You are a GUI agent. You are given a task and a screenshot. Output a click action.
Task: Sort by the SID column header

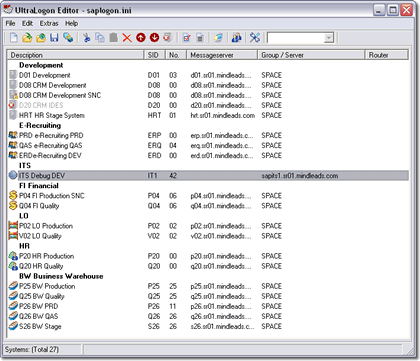tap(155, 55)
